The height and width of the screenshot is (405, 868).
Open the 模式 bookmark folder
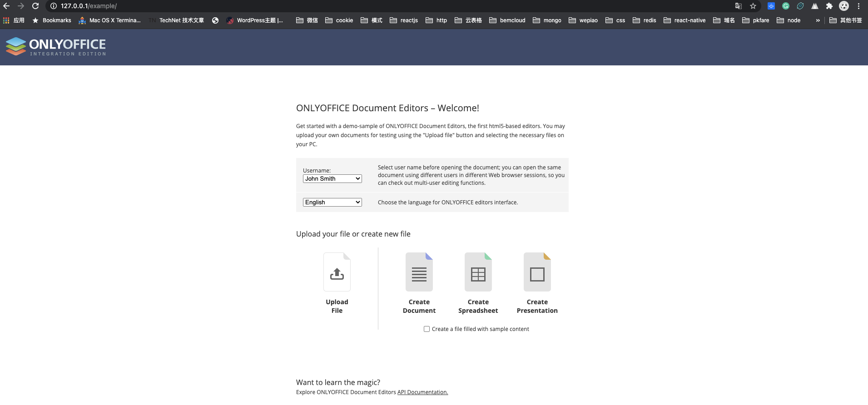click(x=372, y=20)
